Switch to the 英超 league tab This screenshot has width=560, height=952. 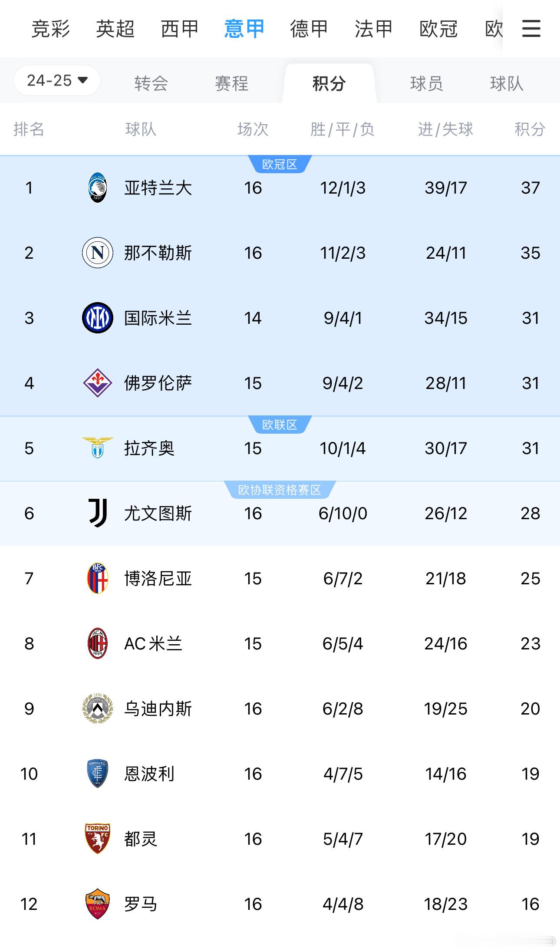(x=115, y=29)
